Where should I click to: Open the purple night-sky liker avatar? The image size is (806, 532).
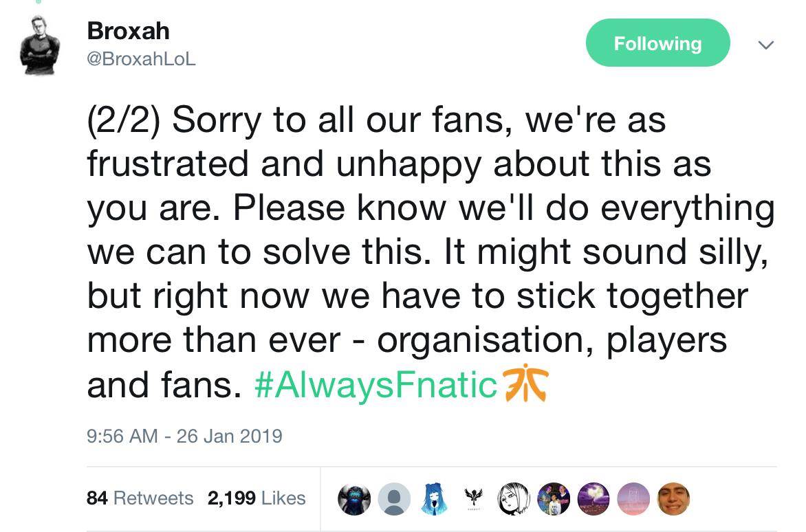[x=592, y=498]
